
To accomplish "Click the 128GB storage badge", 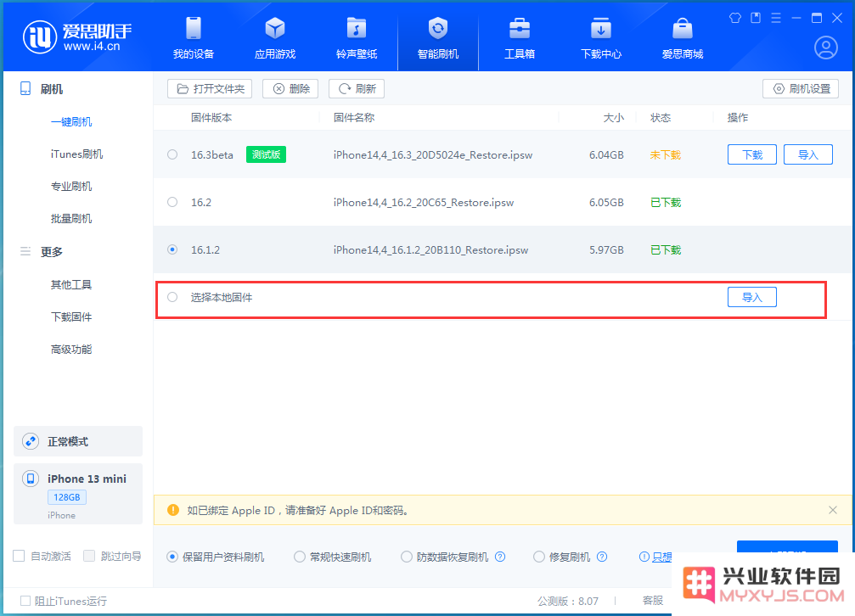I will pos(66,497).
